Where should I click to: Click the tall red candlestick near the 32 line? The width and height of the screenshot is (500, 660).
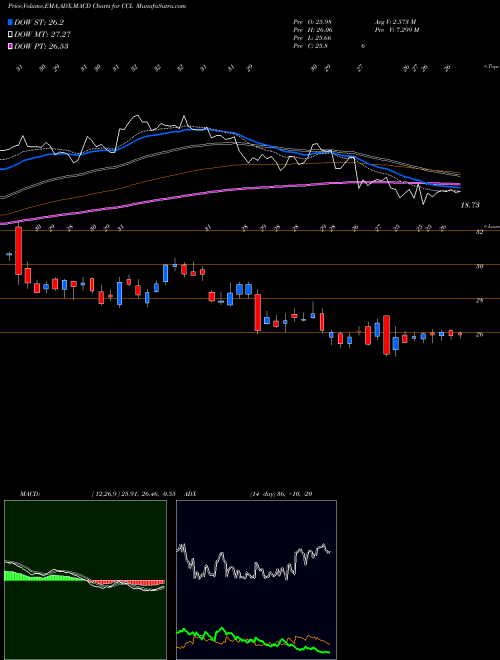click(x=19, y=251)
